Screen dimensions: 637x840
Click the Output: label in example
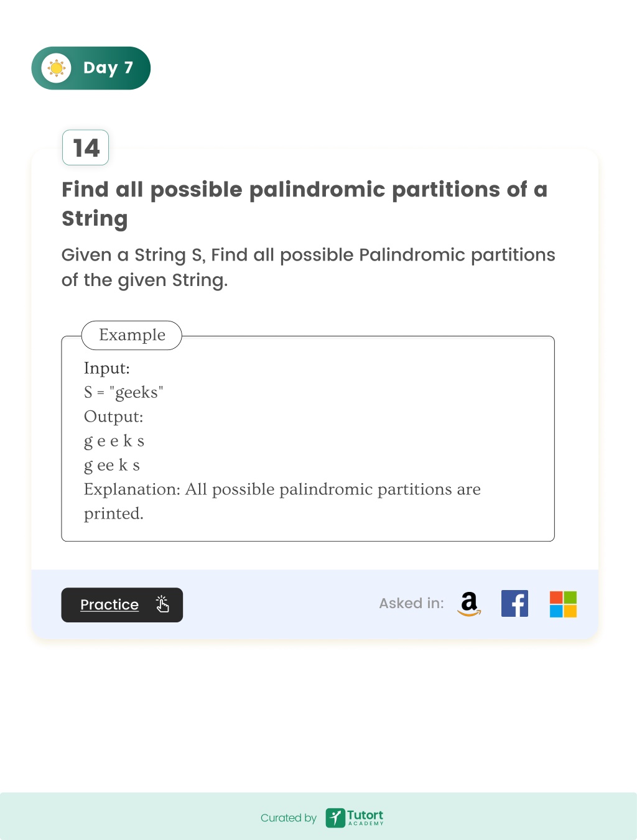(114, 417)
